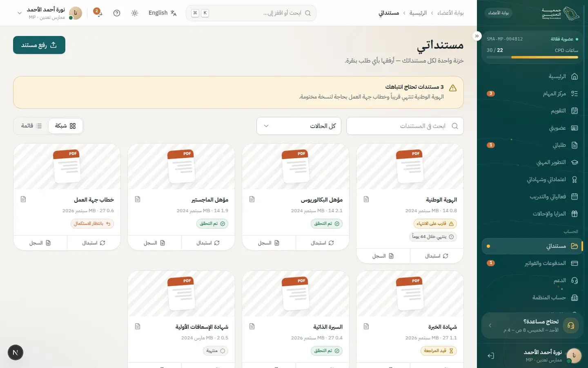Collapse the sidebar with double-chevron button
Viewport: 588px width, 368px height.
pos(477,36)
